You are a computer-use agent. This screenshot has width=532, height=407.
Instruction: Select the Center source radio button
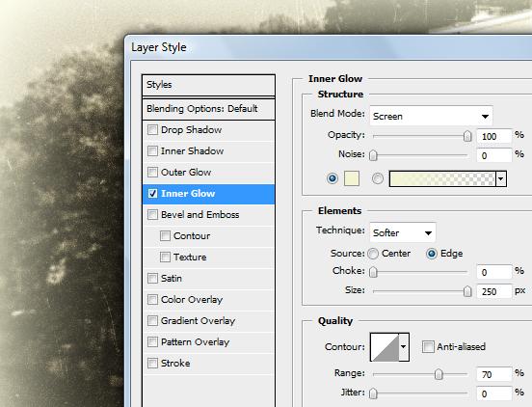(x=373, y=254)
